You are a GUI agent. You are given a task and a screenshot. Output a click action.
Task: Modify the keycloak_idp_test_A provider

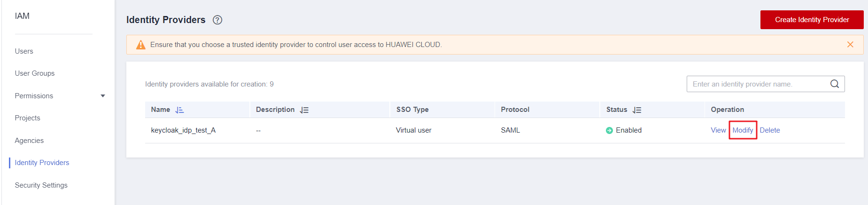743,130
